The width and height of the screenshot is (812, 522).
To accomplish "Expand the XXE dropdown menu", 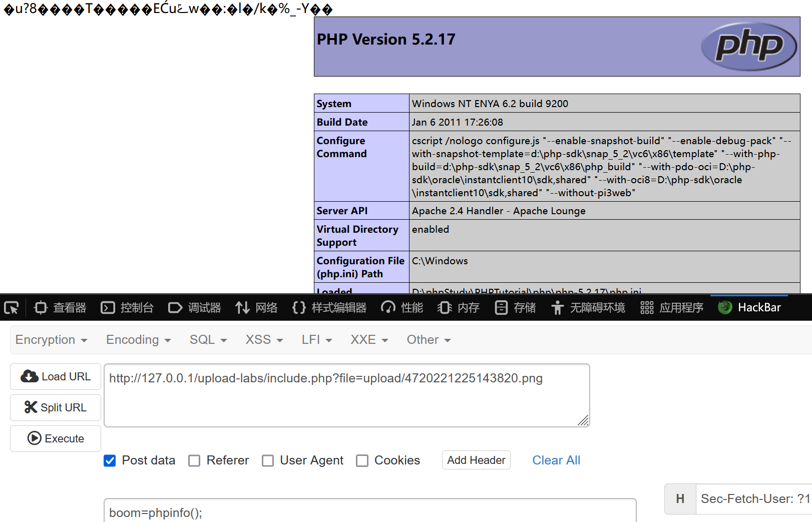I will [369, 340].
